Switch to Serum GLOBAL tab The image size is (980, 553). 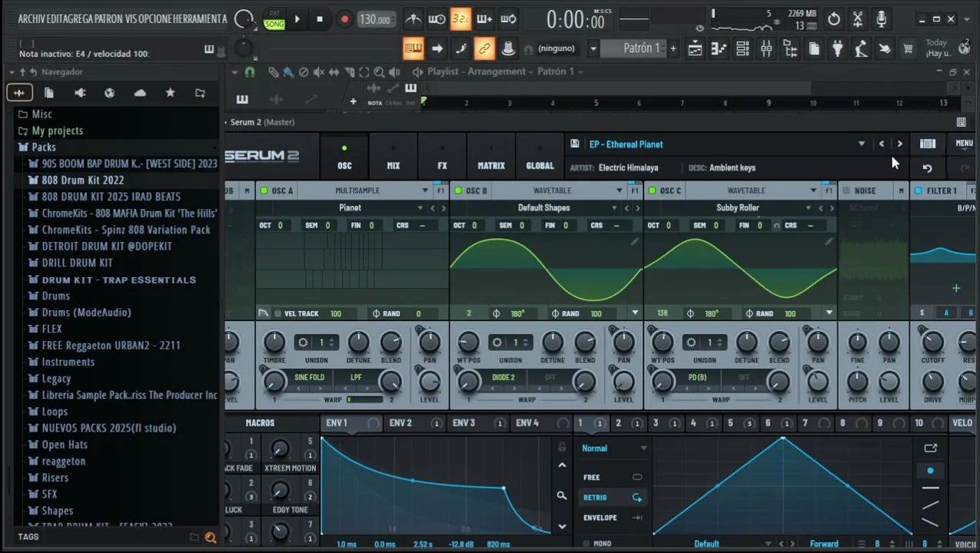coord(540,156)
